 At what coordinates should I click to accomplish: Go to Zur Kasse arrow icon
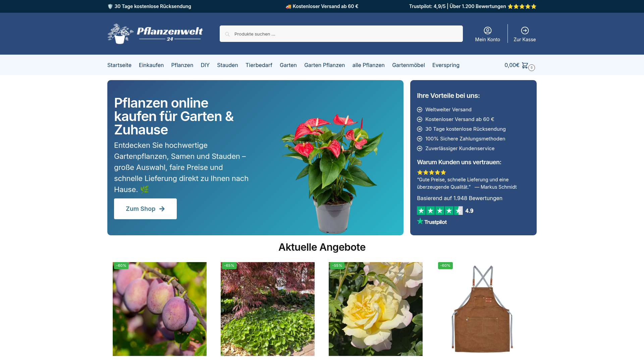[x=525, y=31]
